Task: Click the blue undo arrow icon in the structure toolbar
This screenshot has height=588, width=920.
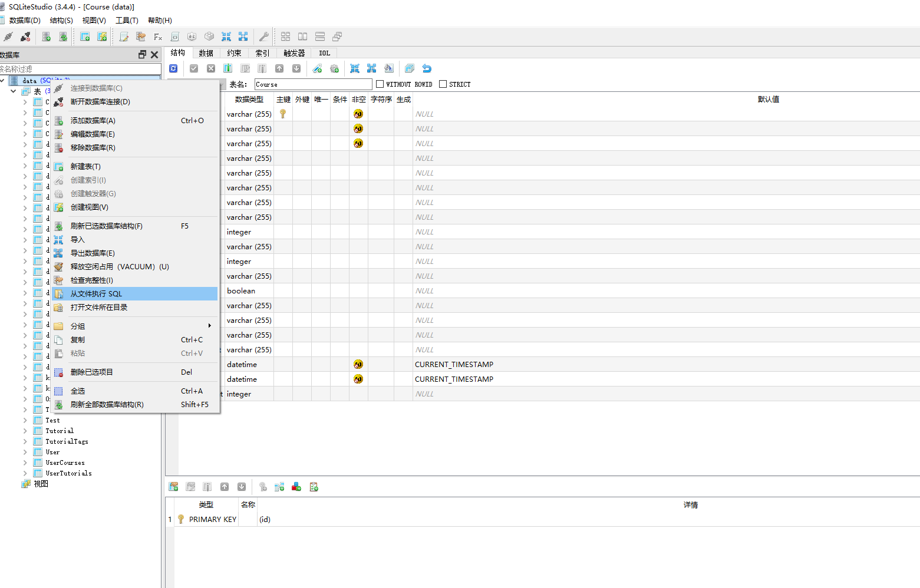Action: click(427, 68)
